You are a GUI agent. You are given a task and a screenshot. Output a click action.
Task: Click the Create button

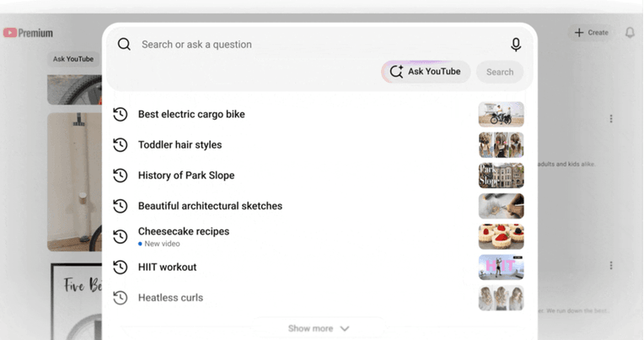(591, 32)
